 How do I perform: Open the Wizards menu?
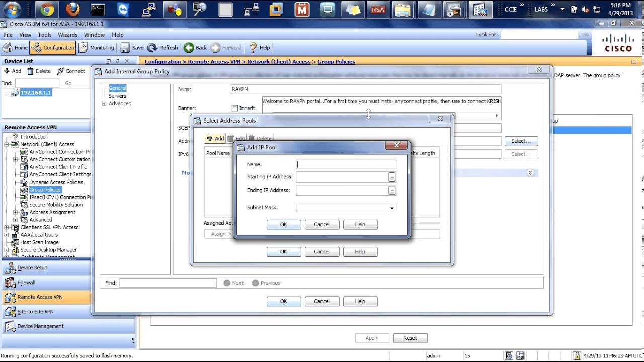pos(67,35)
